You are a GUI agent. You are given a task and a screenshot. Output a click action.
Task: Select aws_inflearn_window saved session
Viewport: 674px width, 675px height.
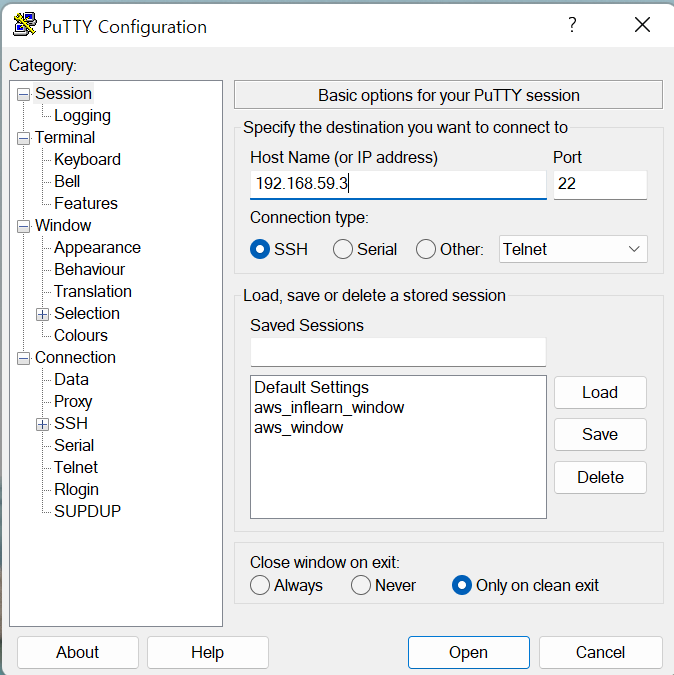329,408
